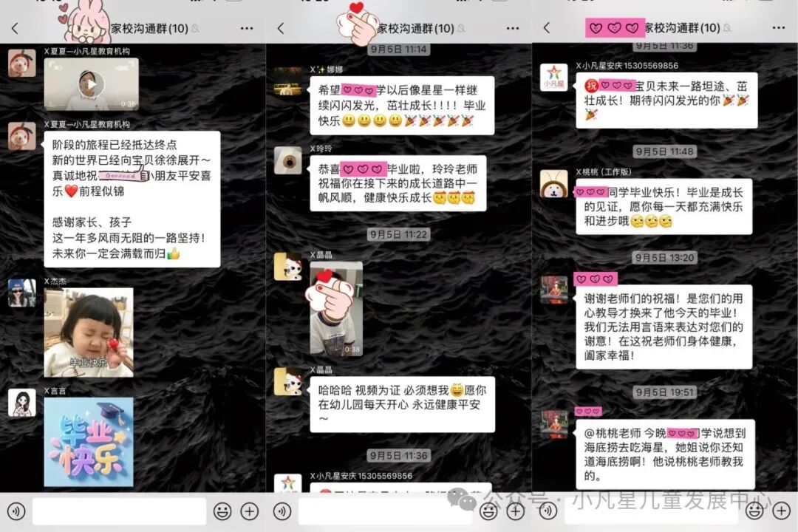The image size is (798, 532).
Task: Open the more options menu in left chat
Action: click(x=247, y=28)
